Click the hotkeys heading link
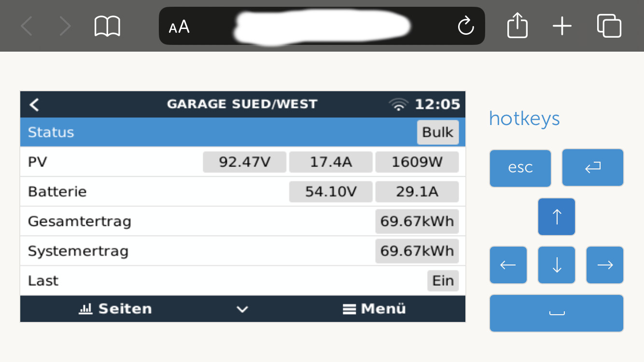 (524, 118)
